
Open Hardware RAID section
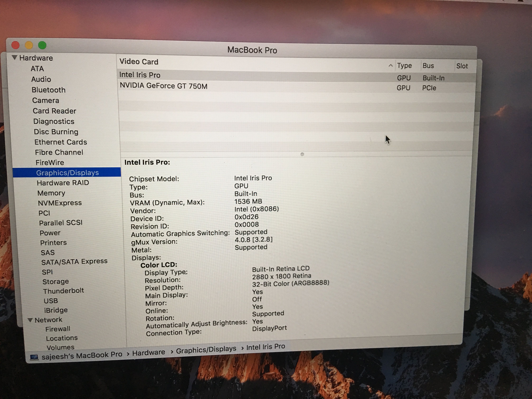63,183
